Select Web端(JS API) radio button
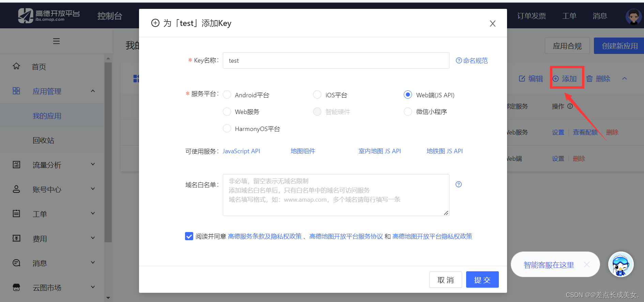 point(408,95)
